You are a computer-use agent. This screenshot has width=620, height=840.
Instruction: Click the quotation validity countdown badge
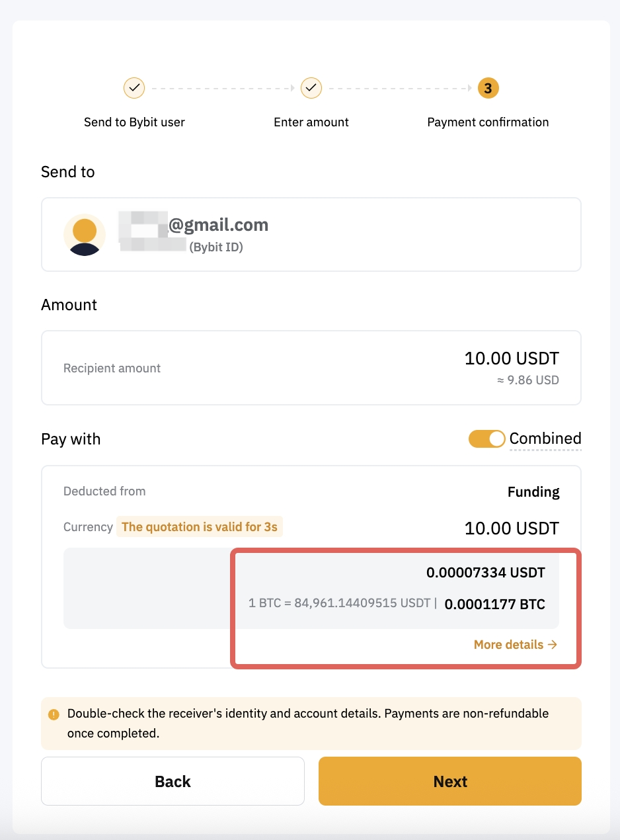tap(200, 527)
